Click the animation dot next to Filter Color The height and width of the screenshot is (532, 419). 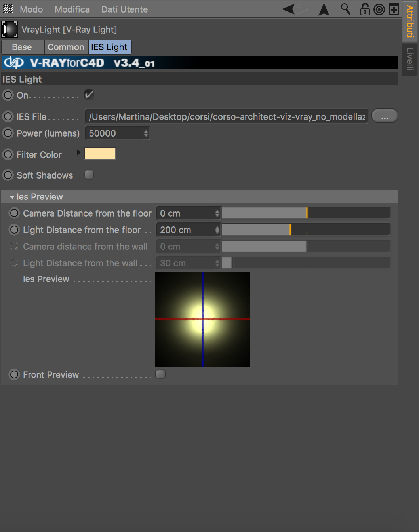click(8, 154)
